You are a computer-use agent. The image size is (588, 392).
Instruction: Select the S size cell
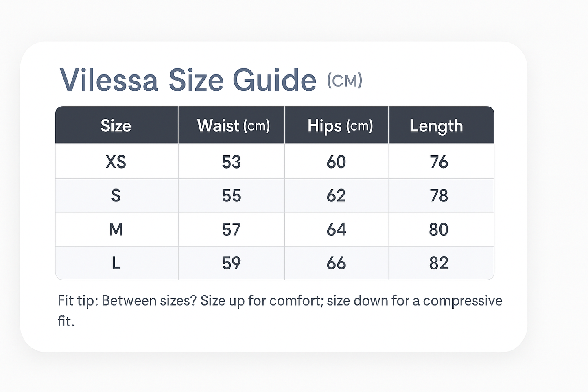[116, 196]
